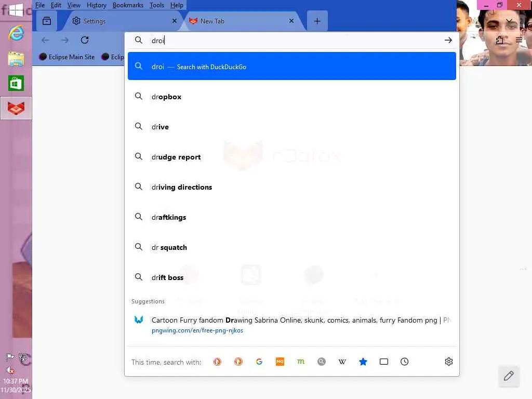Choose the 'drift boss' suggestion
Image resolution: width=532 pixels, height=399 pixels.
click(x=292, y=277)
